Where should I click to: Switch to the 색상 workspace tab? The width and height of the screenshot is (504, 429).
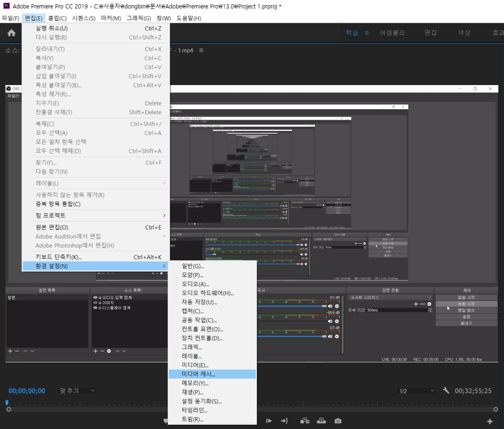click(x=464, y=33)
